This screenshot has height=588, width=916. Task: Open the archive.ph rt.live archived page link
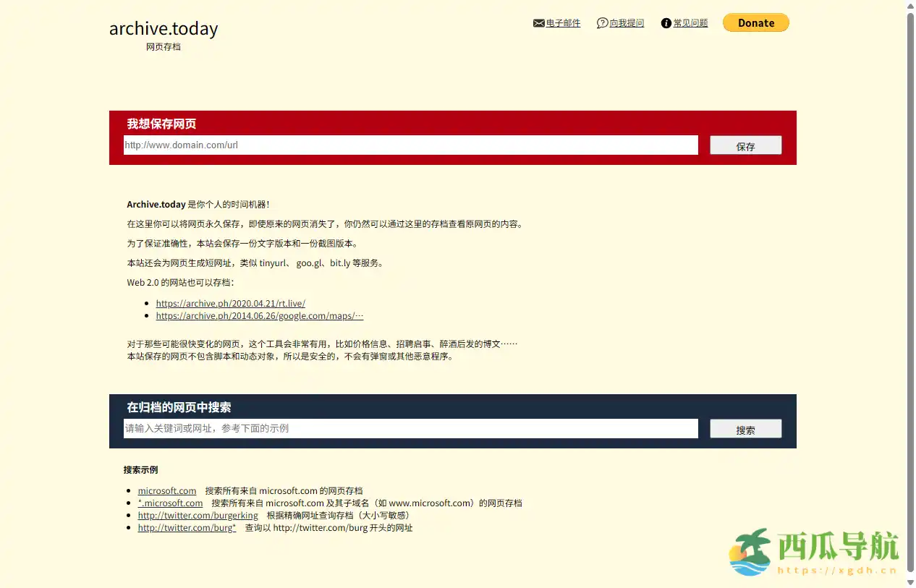pos(230,303)
